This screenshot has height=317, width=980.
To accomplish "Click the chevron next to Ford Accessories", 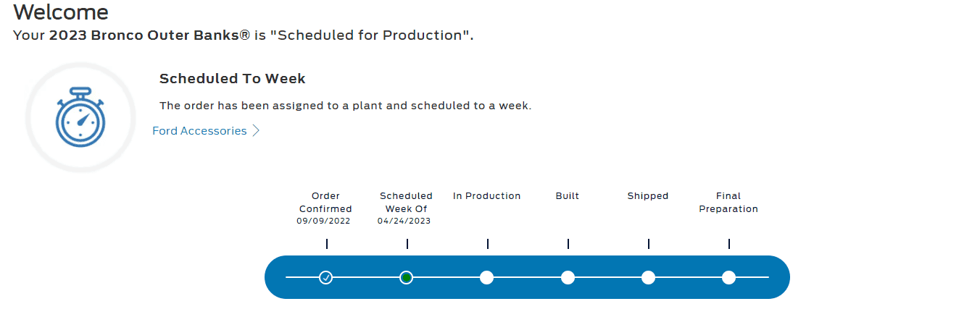I will (255, 131).
